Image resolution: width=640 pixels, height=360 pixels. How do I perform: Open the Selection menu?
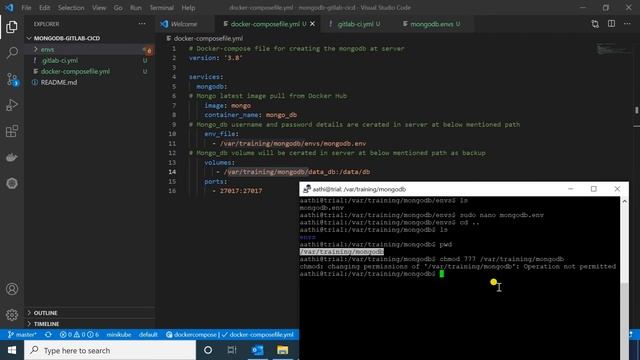click(x=71, y=8)
